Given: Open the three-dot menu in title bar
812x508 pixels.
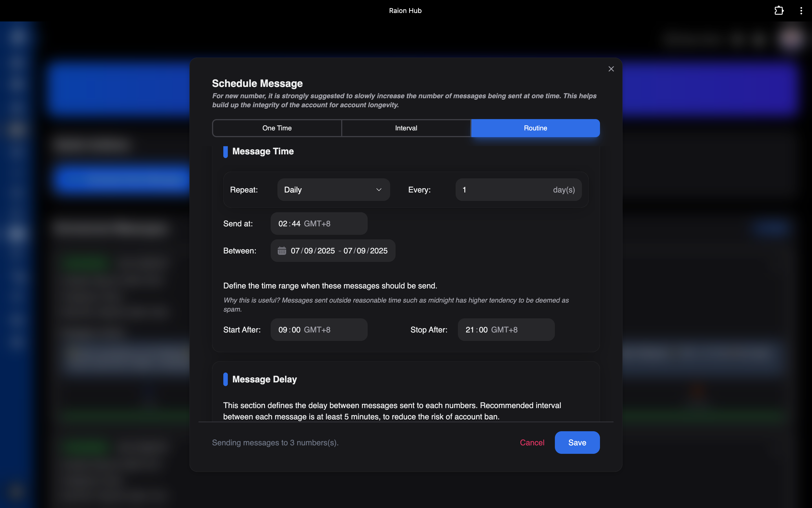Looking at the screenshot, I should click(801, 11).
